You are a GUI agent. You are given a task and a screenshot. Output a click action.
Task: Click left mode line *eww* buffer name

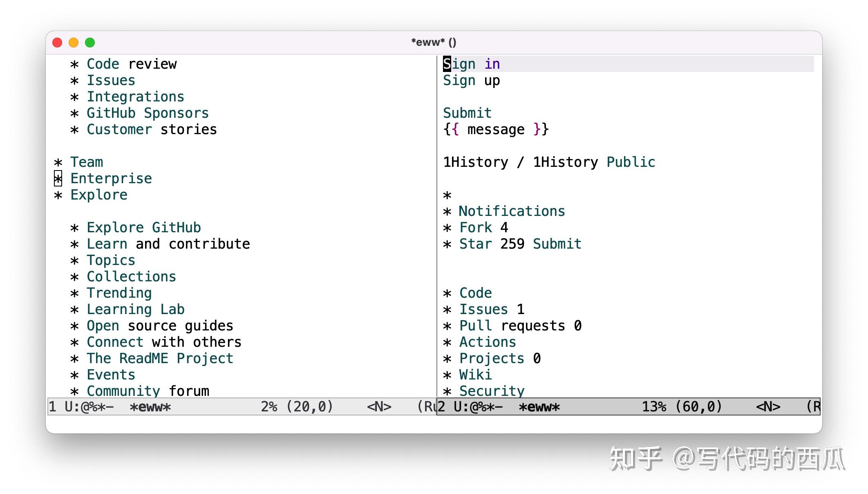point(150,407)
